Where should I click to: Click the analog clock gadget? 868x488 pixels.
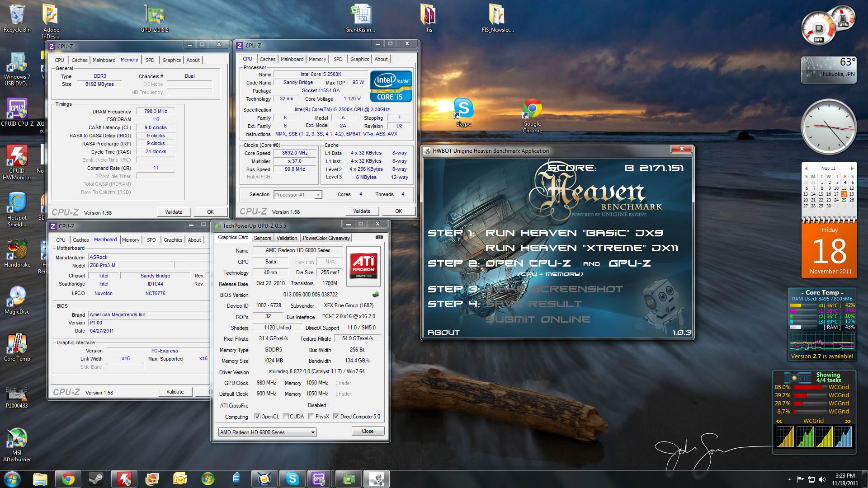coord(829,127)
